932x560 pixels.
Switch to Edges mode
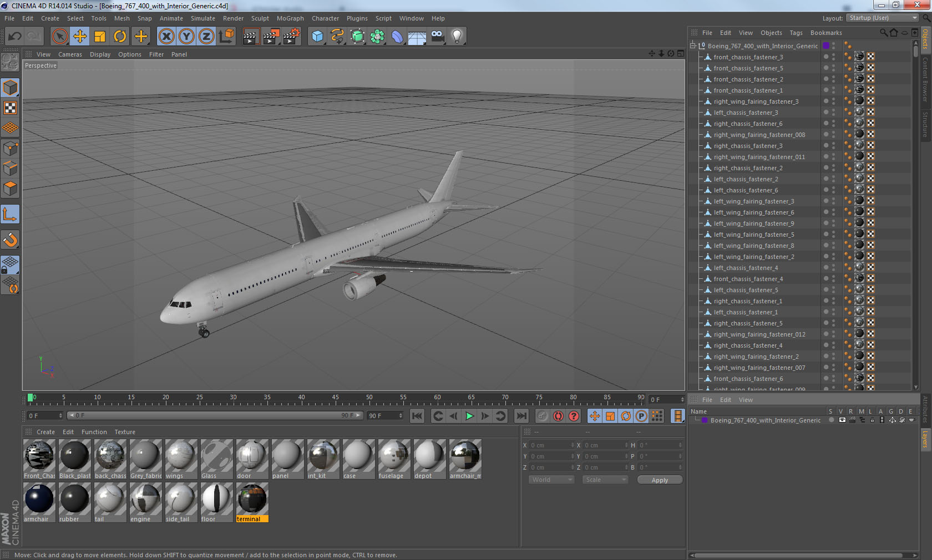pos(10,168)
